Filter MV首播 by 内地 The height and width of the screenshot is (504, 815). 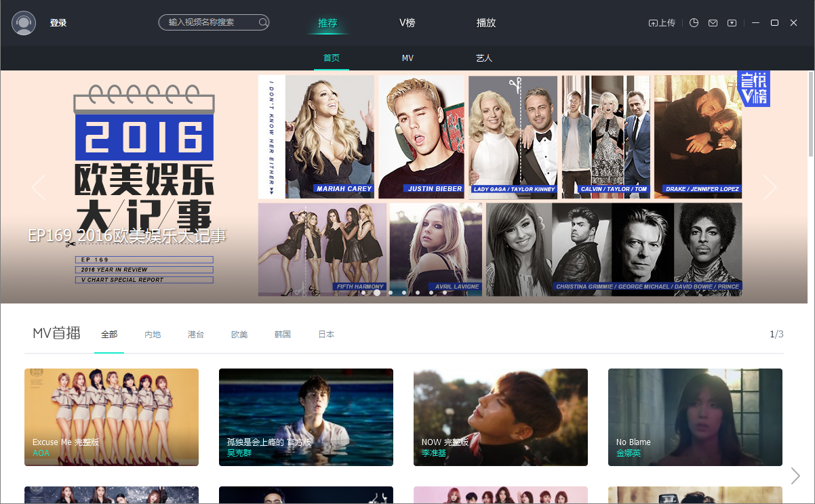tap(153, 335)
